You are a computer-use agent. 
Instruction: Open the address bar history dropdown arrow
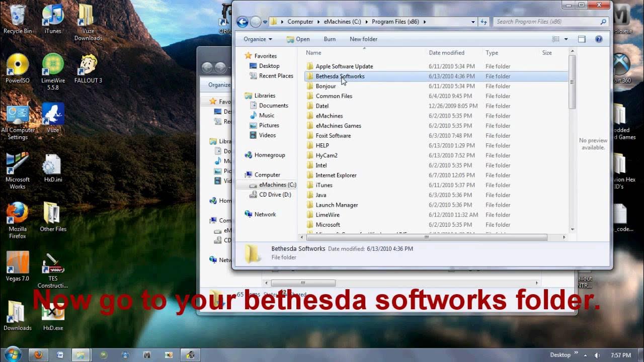[x=473, y=22]
